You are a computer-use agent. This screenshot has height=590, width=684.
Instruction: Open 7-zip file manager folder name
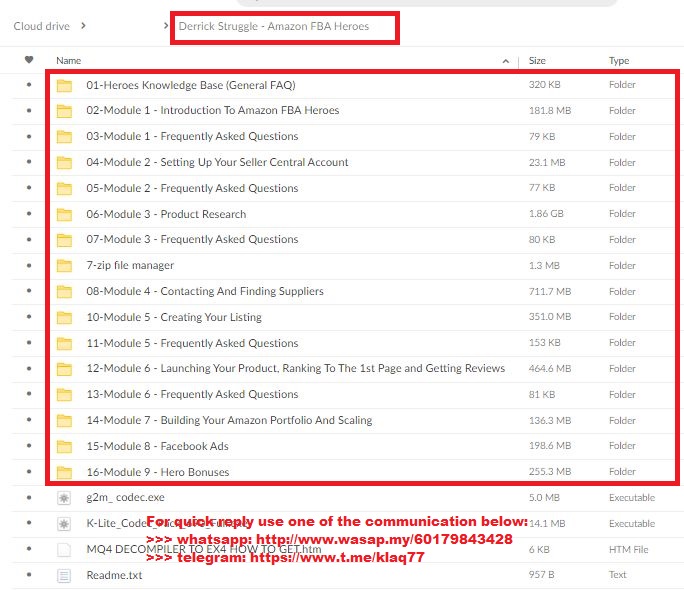[x=130, y=265]
